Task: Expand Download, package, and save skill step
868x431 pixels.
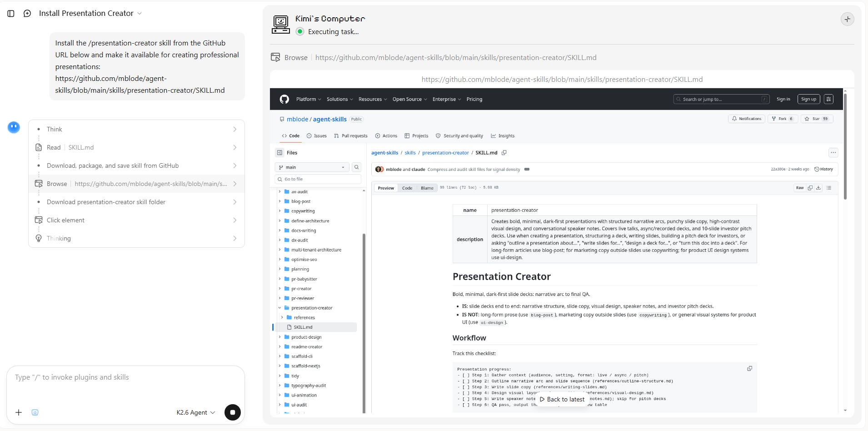Action: [x=137, y=165]
